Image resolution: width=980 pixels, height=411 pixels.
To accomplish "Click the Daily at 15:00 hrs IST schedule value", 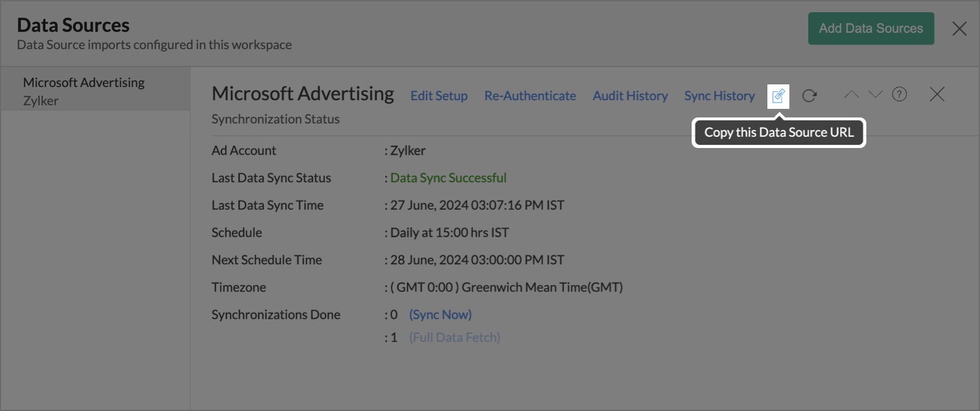I will click(449, 232).
